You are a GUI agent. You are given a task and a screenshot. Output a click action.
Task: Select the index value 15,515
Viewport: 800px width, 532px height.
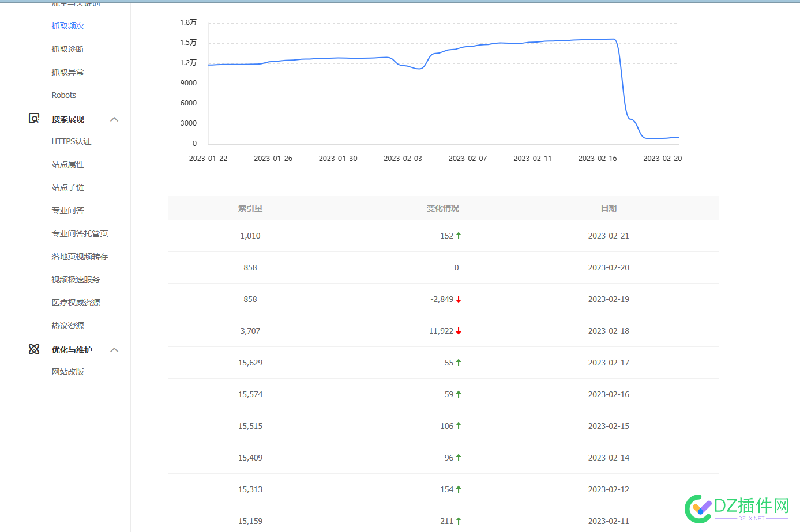point(250,426)
